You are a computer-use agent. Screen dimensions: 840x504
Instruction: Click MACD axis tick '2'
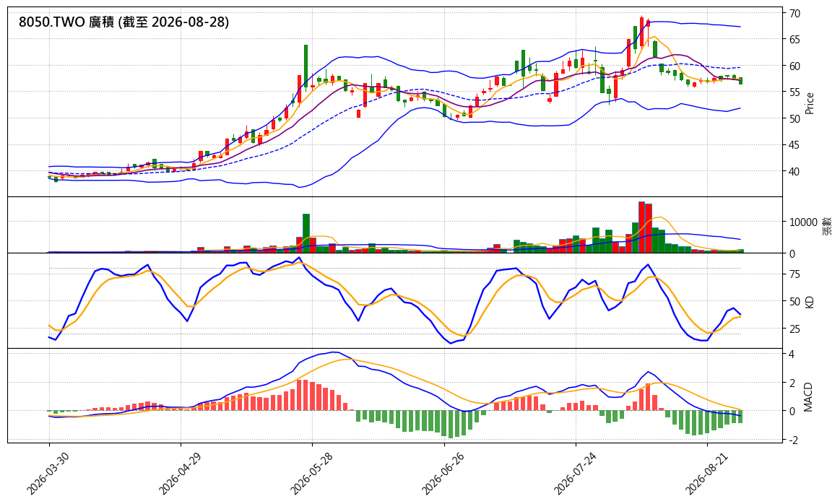(x=792, y=383)
